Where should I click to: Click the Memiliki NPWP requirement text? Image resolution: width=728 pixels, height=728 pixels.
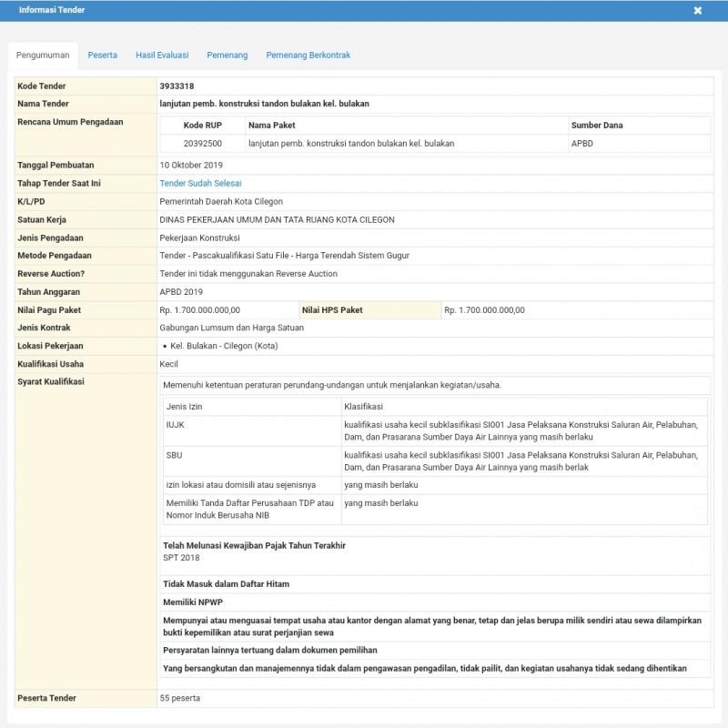click(195, 602)
